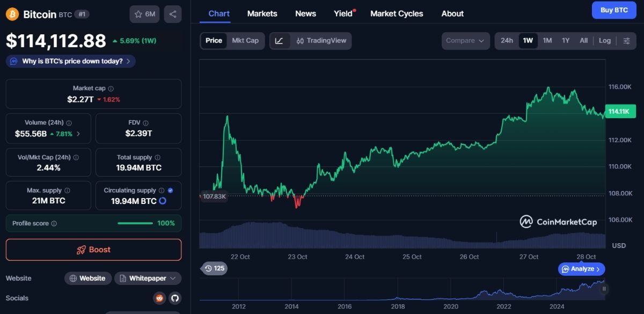Open the share icon button

[172, 14]
